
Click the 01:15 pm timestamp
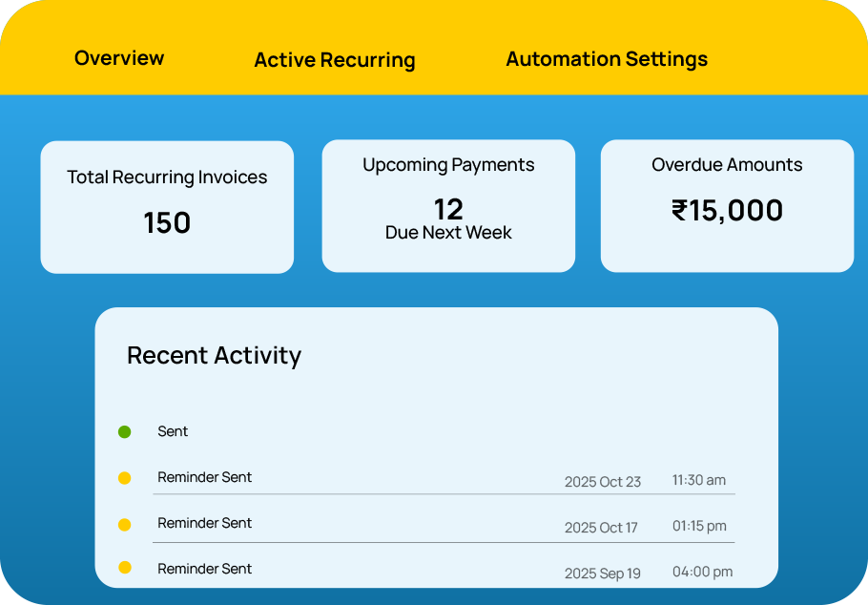699,527
